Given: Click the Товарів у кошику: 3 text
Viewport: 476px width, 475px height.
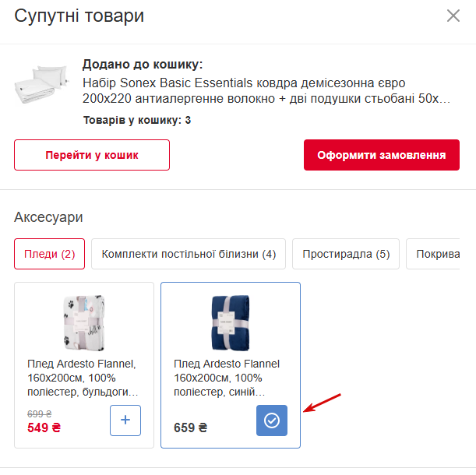Looking at the screenshot, I should coord(136,120).
